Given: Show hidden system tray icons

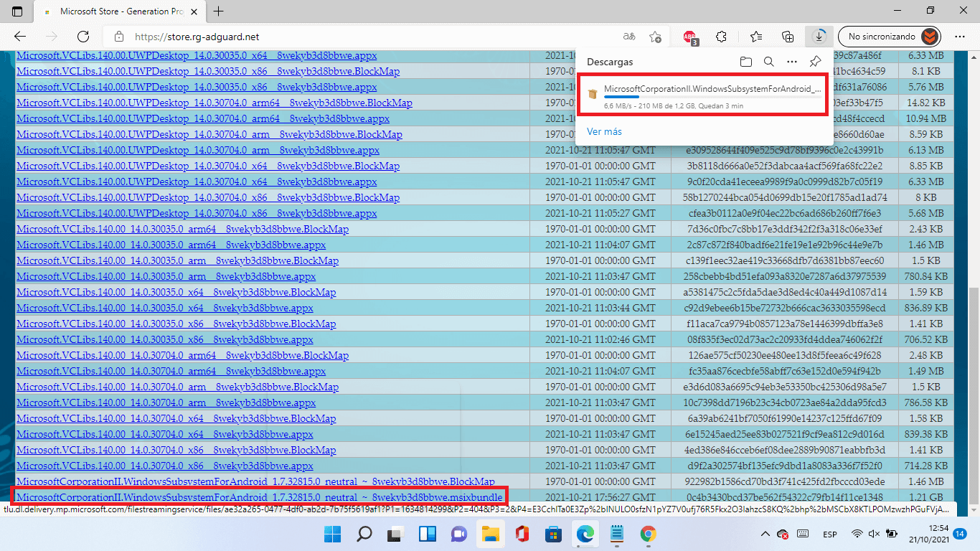Looking at the screenshot, I should pos(765,534).
